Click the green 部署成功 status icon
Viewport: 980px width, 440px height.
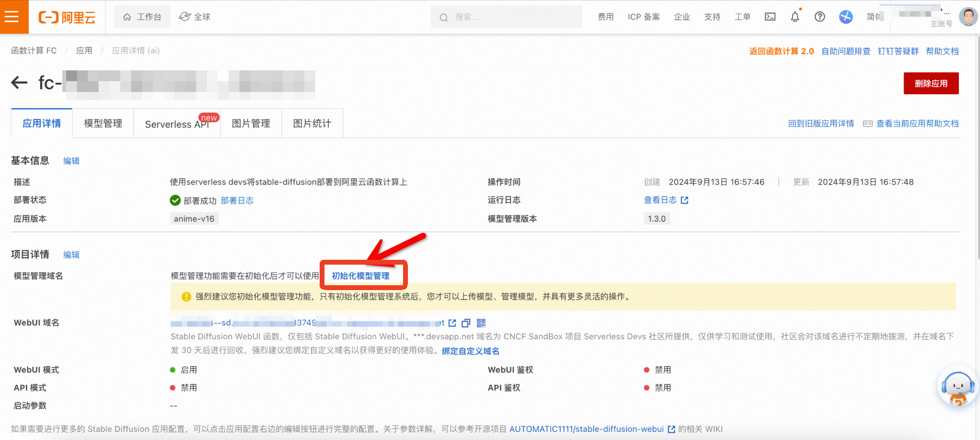(x=175, y=200)
